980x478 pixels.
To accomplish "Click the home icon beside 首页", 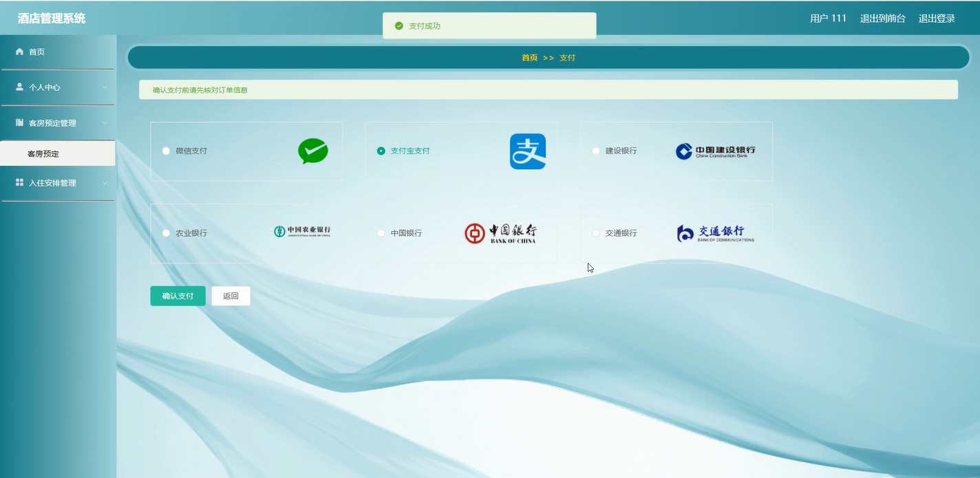I will coord(19,52).
